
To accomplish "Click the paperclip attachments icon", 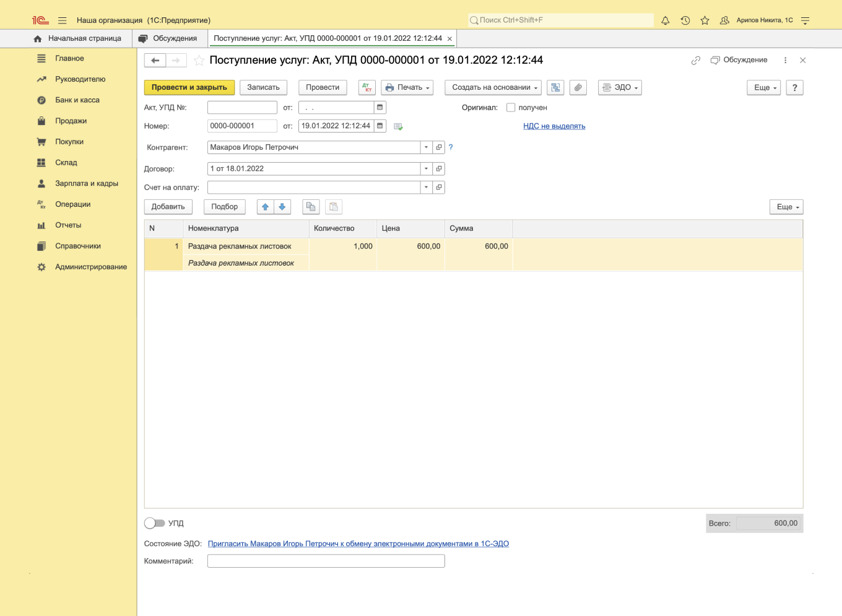I will (578, 87).
